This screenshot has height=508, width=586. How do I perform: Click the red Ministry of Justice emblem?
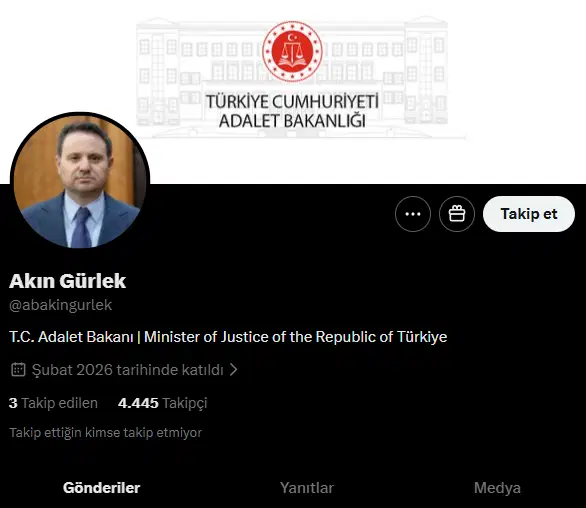tap(292, 51)
